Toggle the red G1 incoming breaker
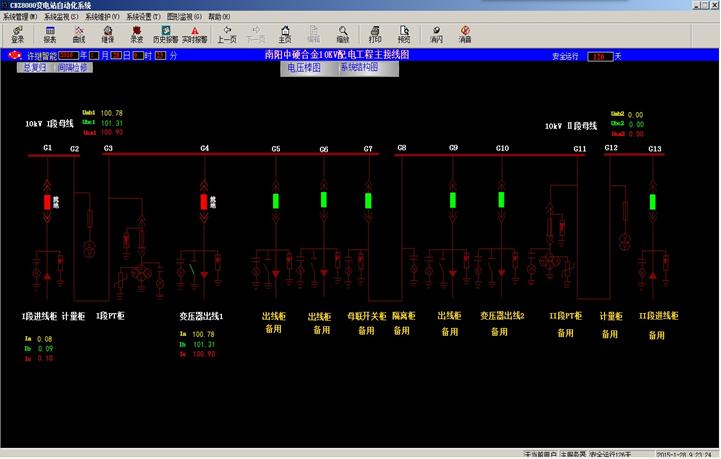 pos(47,201)
